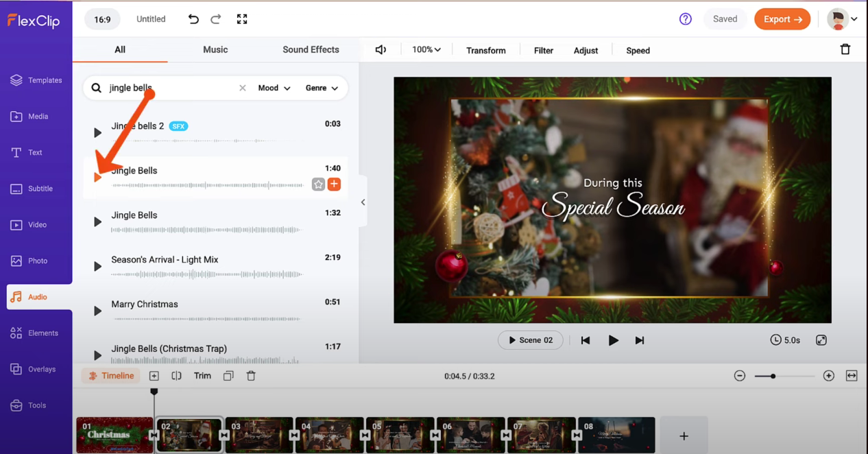Play the 1:32 Jingle Bells track

(x=97, y=222)
